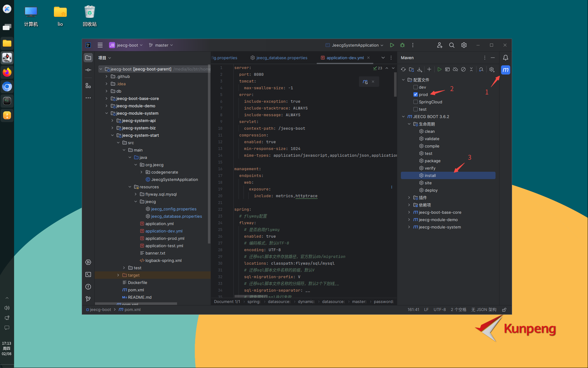Open the Code With Me user icon
588x368 pixels.
439,45
